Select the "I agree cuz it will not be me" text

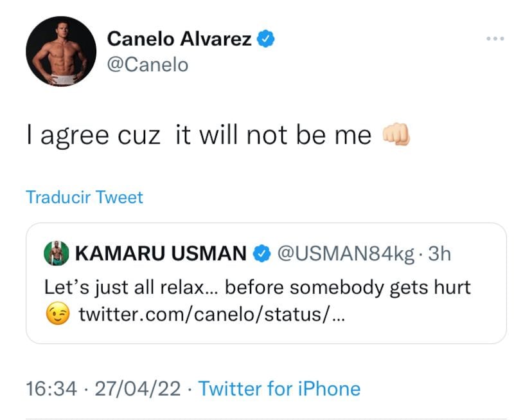click(199, 135)
